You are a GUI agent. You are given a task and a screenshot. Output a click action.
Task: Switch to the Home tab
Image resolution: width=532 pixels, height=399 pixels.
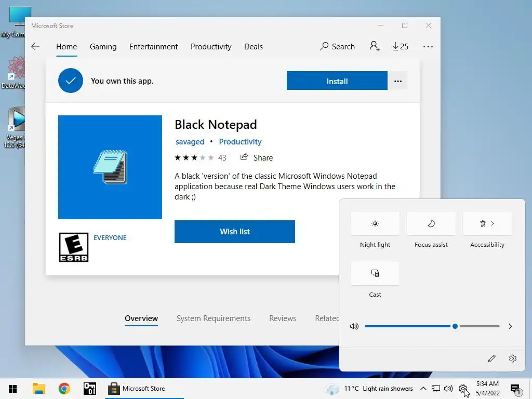[x=66, y=46]
